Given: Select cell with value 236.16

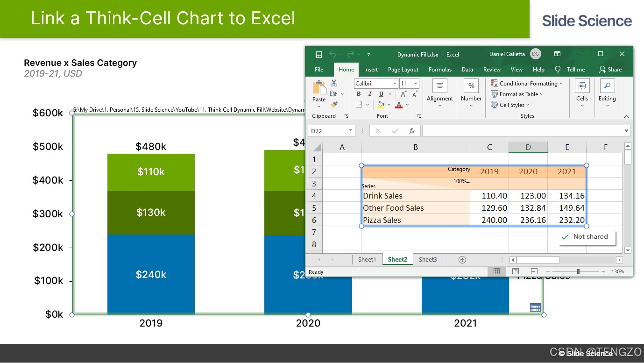Looking at the screenshot, I should (x=528, y=220).
